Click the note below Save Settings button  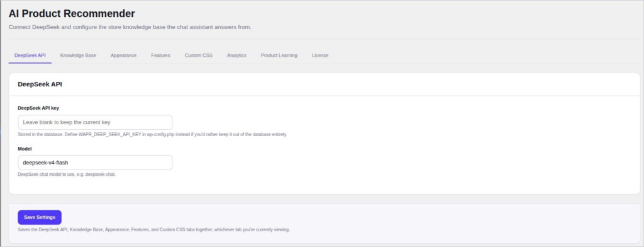pyautogui.click(x=154, y=230)
